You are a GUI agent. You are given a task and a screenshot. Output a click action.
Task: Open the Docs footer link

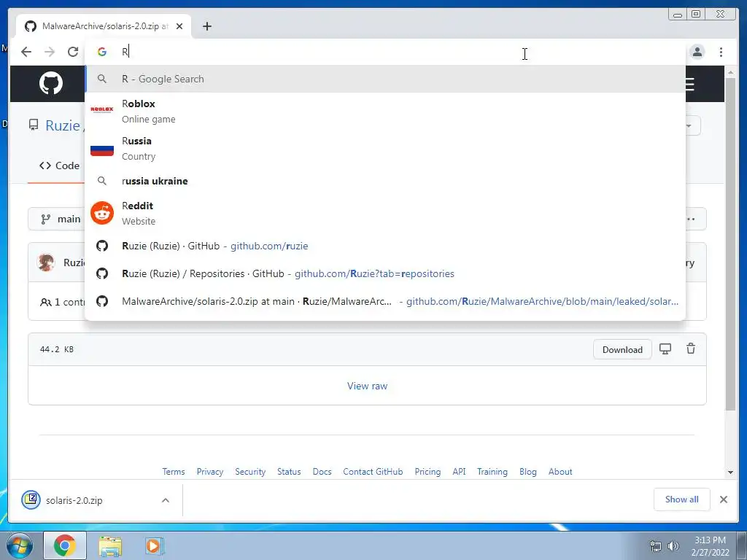tap(322, 472)
